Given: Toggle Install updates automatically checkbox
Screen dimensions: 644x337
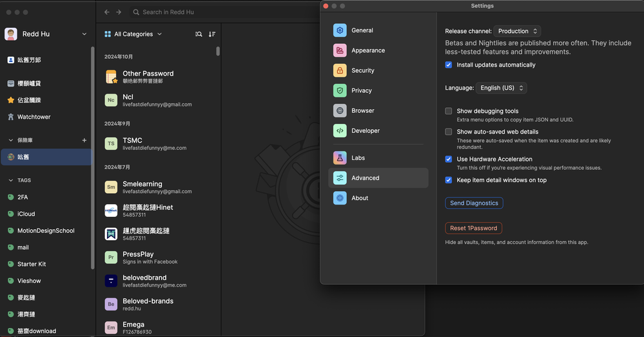Looking at the screenshot, I should 449,65.
